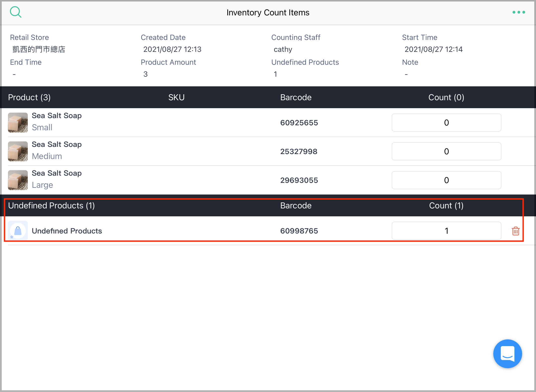Click the Retail Store name 凱西的門市總店
Image resolution: width=536 pixels, height=392 pixels.
(x=39, y=49)
